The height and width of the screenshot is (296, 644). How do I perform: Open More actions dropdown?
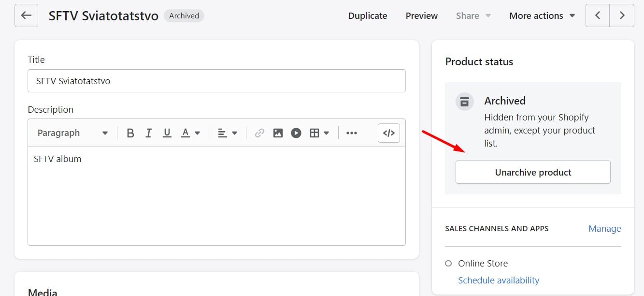pyautogui.click(x=542, y=16)
